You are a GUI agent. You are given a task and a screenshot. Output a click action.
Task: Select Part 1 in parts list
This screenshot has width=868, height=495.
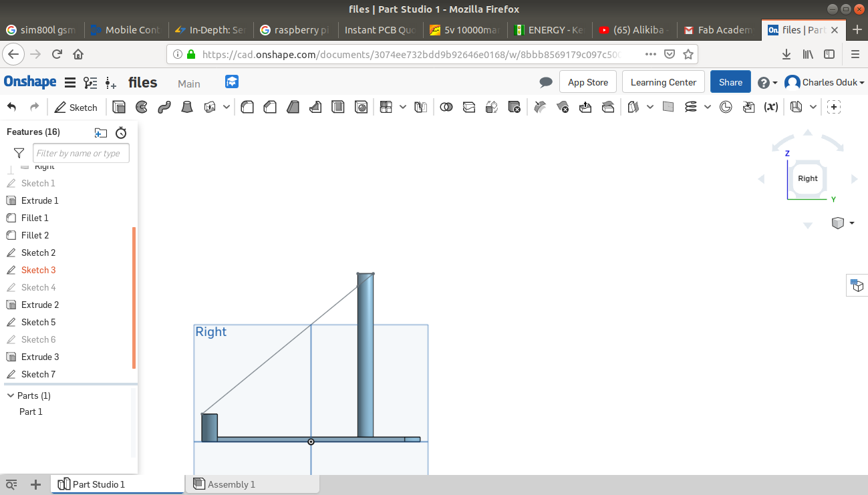tap(31, 411)
